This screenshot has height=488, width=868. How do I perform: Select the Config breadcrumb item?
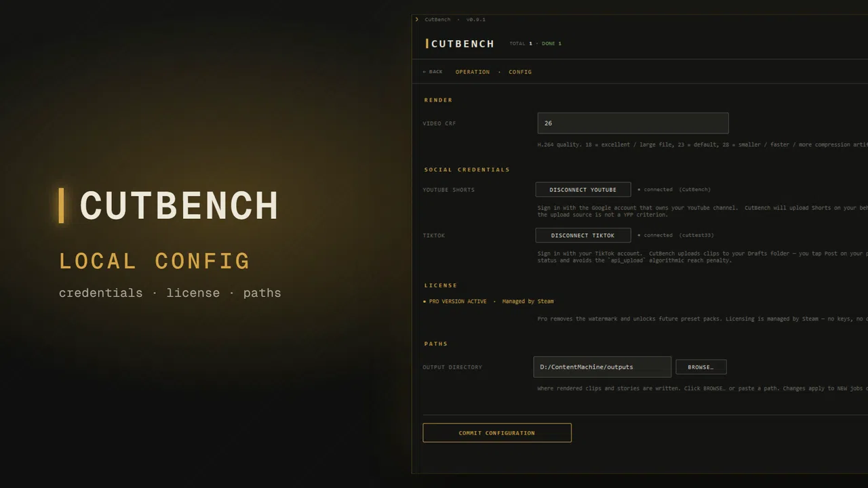pyautogui.click(x=520, y=72)
